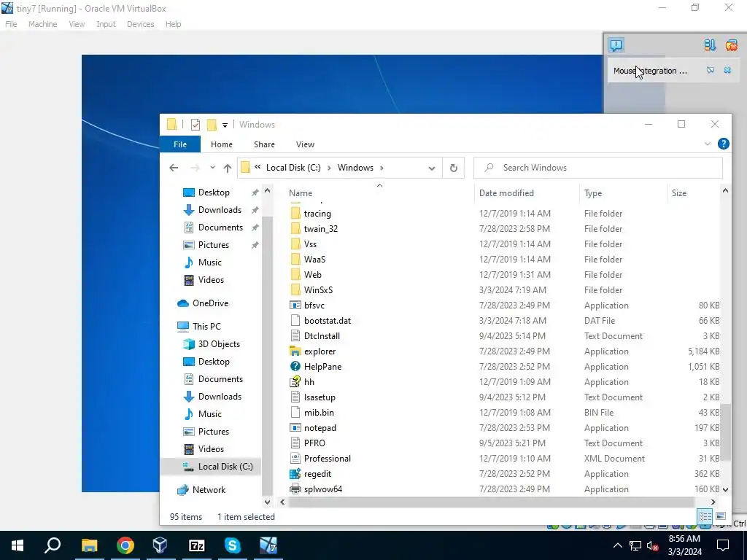Select Music in Quick access
This screenshot has width=747, height=560.
click(x=209, y=262)
